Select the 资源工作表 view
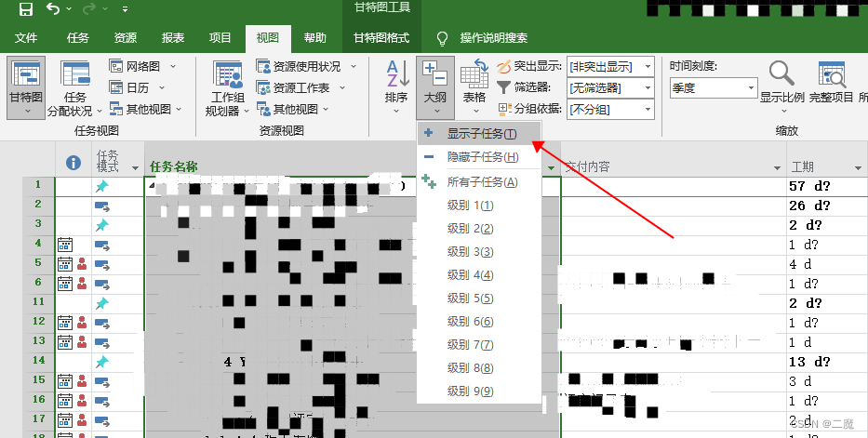This screenshot has height=438, width=868. coord(294,88)
